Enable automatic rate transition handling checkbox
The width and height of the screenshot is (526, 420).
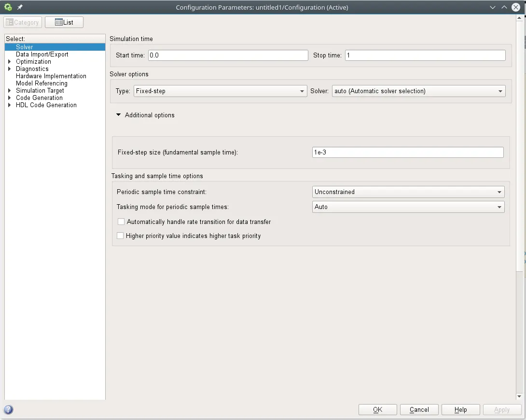[x=121, y=222]
